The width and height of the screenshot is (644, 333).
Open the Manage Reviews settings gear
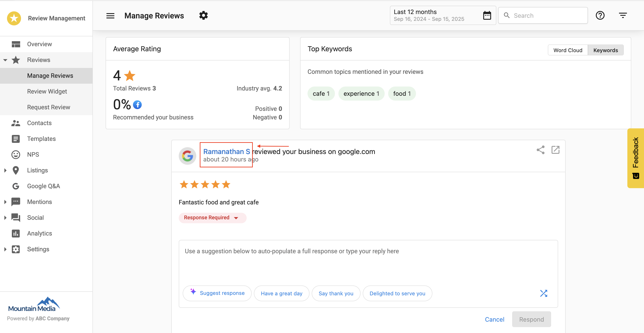pyautogui.click(x=203, y=15)
